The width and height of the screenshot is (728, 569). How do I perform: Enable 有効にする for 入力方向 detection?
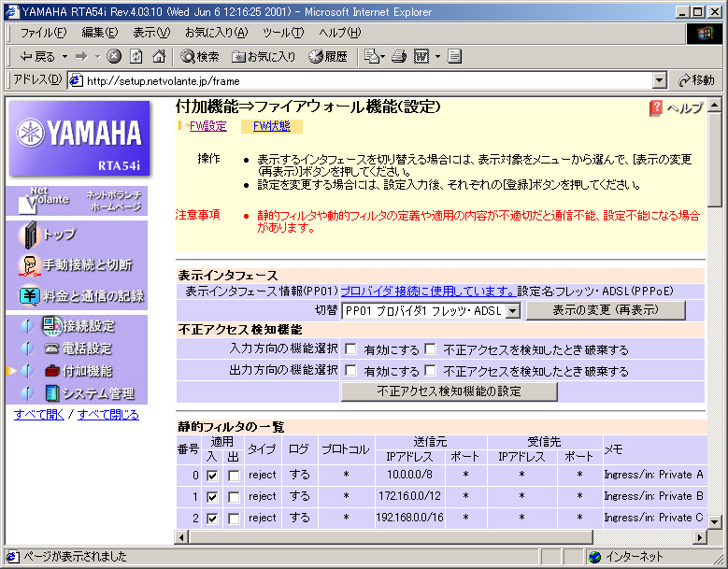pos(350,349)
